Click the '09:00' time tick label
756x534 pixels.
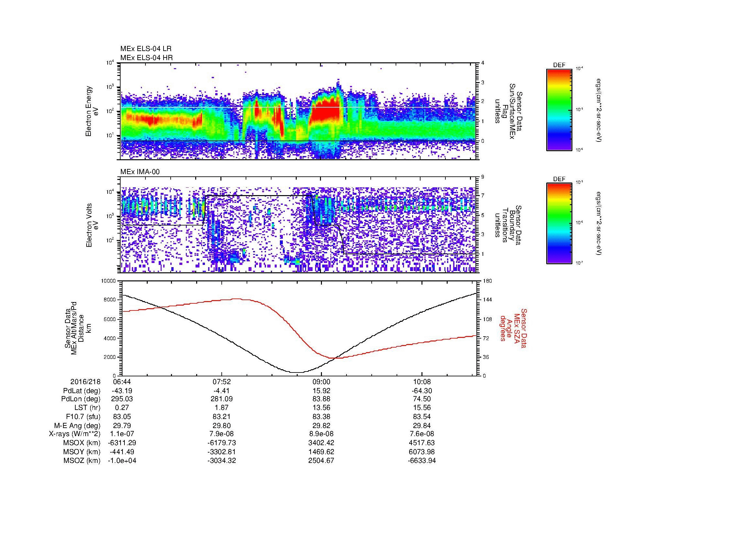click(321, 382)
